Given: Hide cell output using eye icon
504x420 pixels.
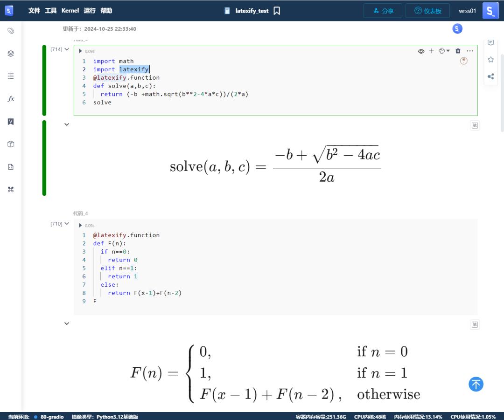Looking at the screenshot, I should [421, 51].
